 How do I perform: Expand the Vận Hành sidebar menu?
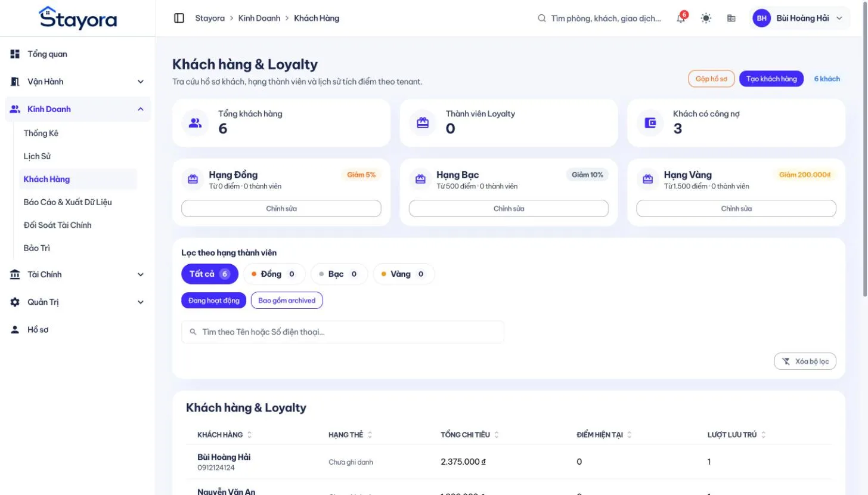click(77, 82)
